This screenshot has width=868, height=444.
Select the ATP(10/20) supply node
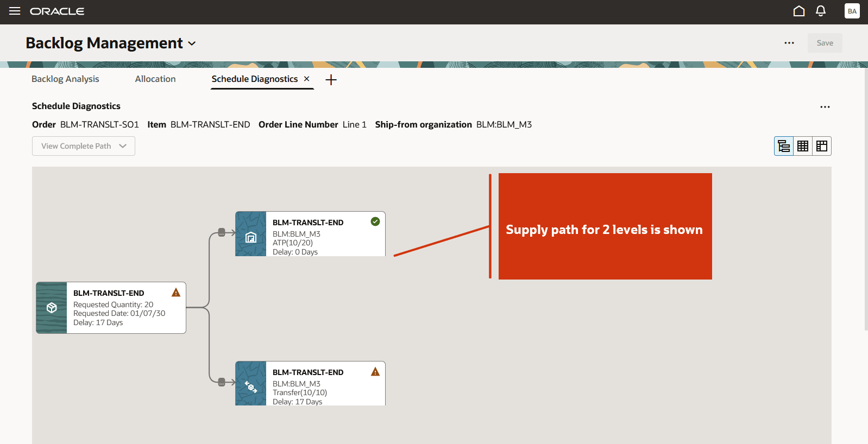[x=310, y=234]
